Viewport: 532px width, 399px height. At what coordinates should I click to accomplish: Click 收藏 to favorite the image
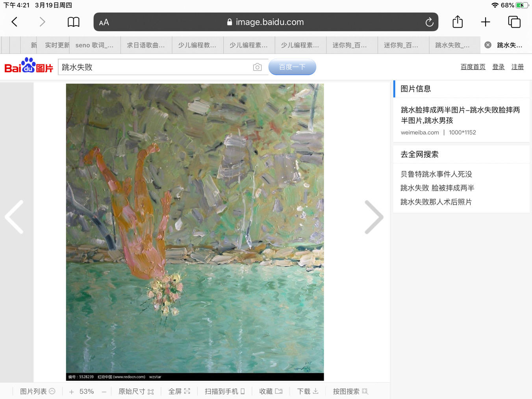(x=271, y=392)
